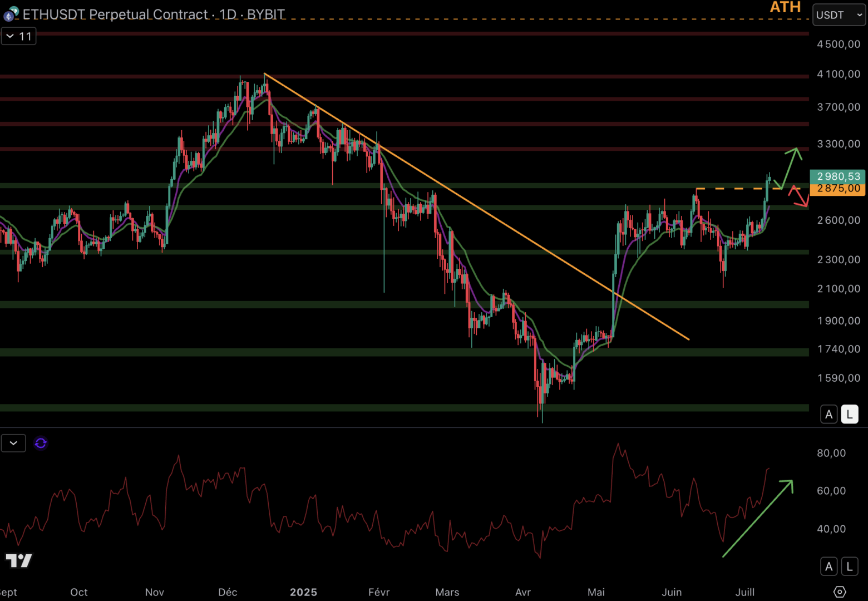Click the 4 500,00 price axis label
868x601 pixels.
839,44
